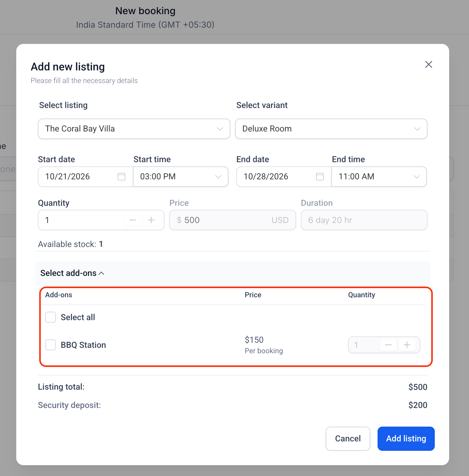Open the 11:00 AM end time dropdown
Screen dimensions: 469x476
tap(379, 177)
